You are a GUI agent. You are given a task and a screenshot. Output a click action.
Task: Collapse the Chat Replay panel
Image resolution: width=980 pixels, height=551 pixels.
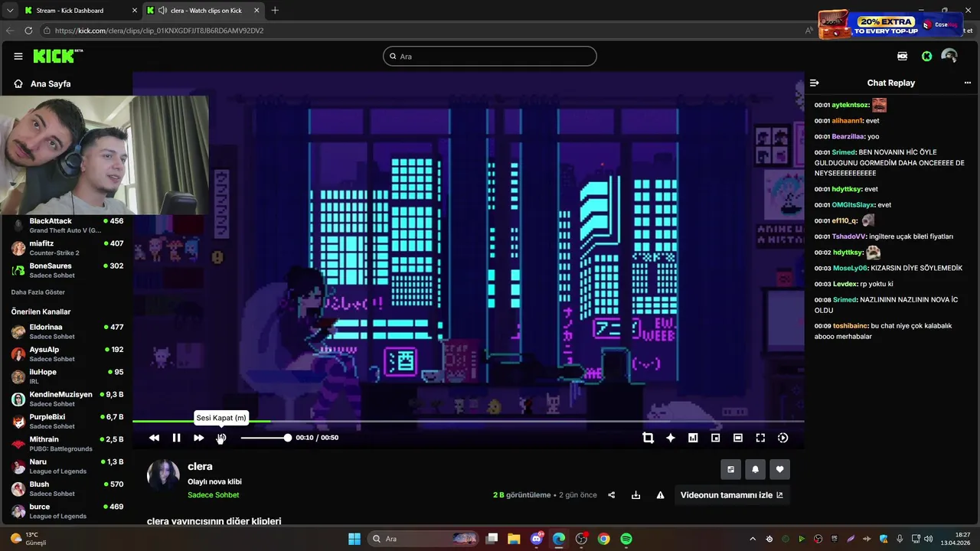point(815,83)
